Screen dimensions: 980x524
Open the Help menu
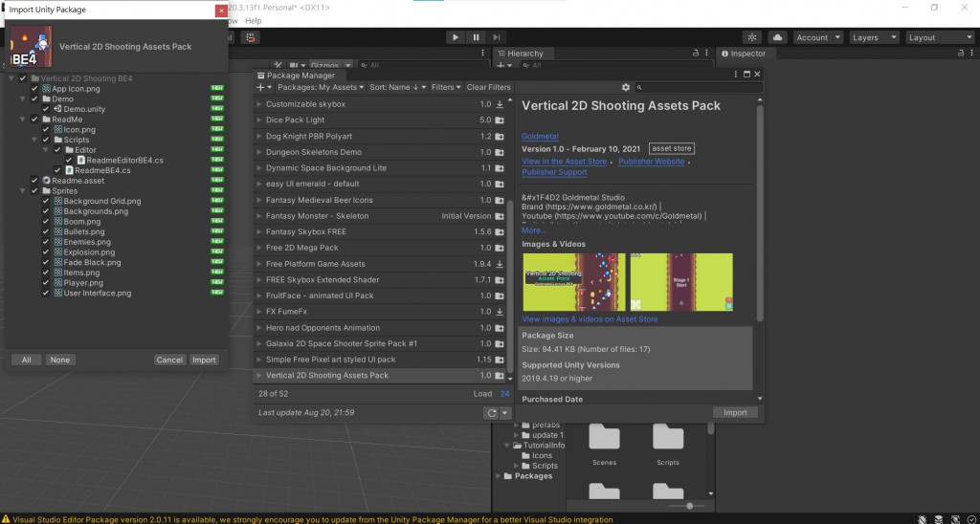point(253,21)
